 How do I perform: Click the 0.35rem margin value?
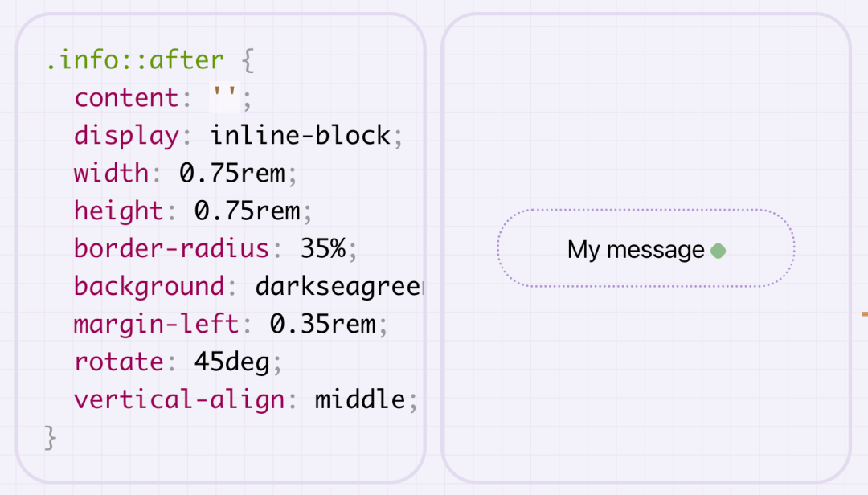click(322, 325)
